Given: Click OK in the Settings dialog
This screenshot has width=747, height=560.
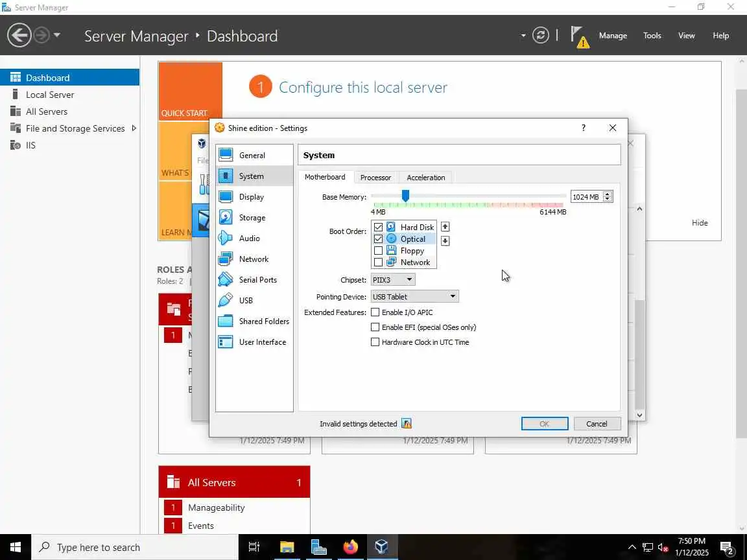Looking at the screenshot, I should [x=545, y=423].
